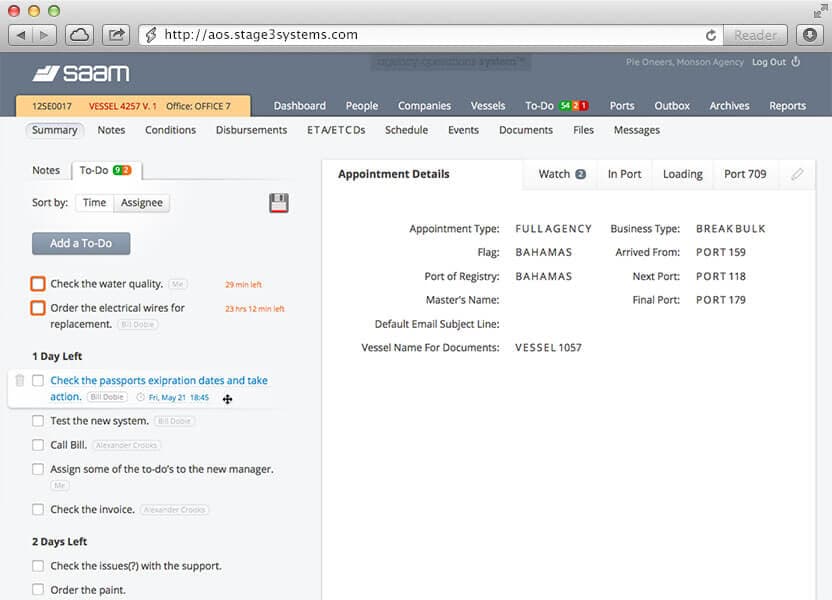
Task: Click the iCloud button in browser toolbar
Action: (79, 35)
